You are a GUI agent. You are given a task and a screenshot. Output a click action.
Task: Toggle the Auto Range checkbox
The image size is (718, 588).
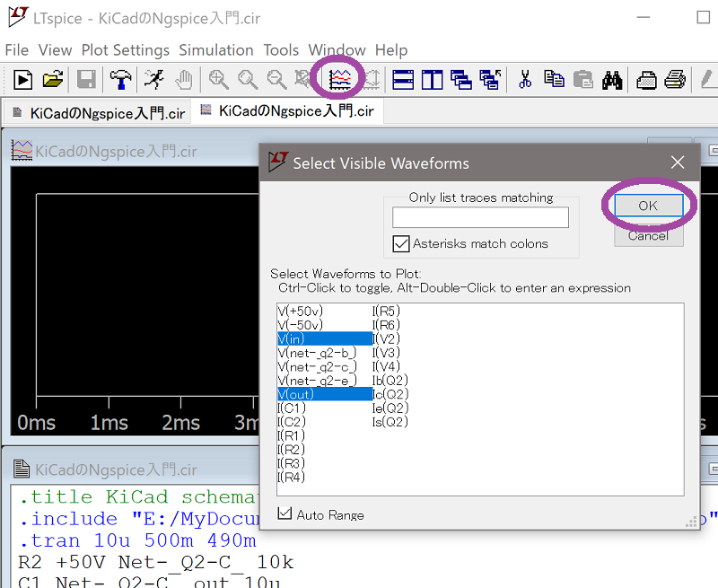[285, 513]
